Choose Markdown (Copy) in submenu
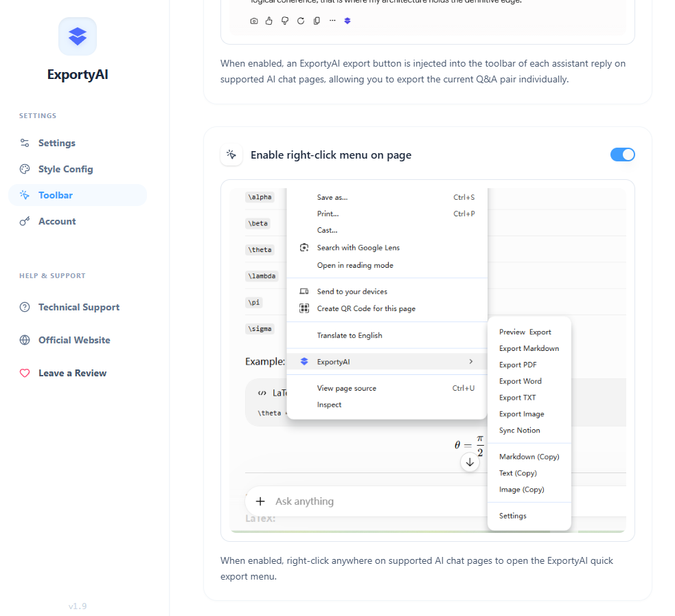Image resolution: width=675 pixels, height=616 pixels. click(x=529, y=456)
